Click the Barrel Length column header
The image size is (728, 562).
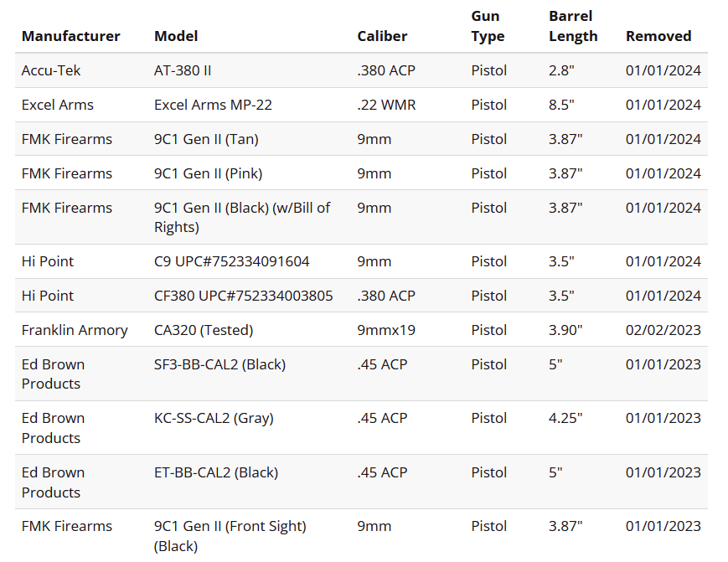pyautogui.click(x=573, y=27)
